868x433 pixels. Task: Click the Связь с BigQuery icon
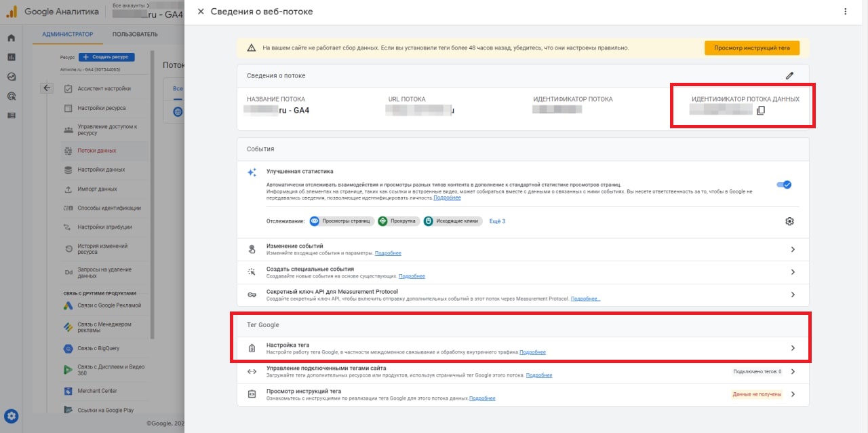click(x=68, y=349)
